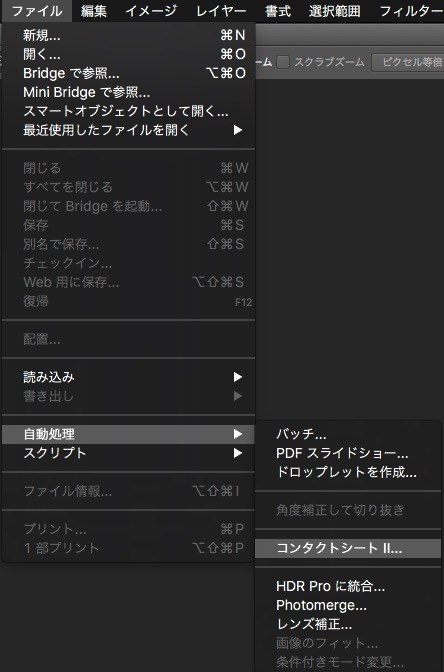Screen dimensions: 444x672
Task: Select Mini Bridge で参照... entry
Action: (x=129, y=92)
